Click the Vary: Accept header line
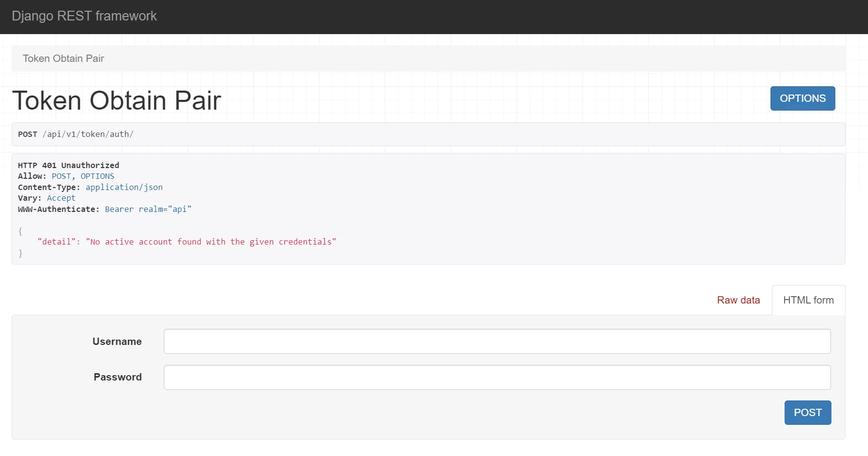Screen dimensions: 868x456 pos(47,198)
